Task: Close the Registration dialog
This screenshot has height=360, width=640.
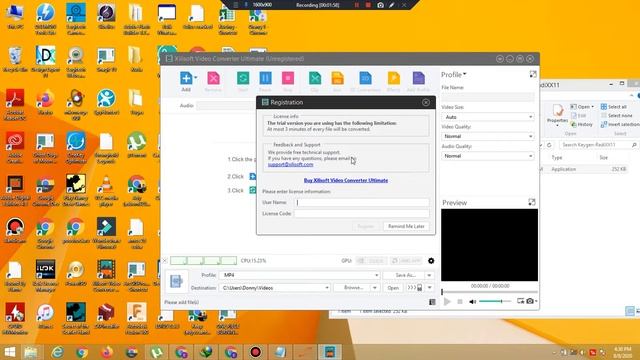Action: click(426, 102)
